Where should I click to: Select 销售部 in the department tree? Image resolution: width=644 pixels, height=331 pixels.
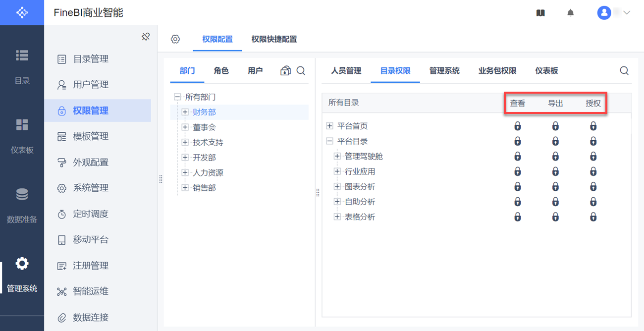point(204,188)
